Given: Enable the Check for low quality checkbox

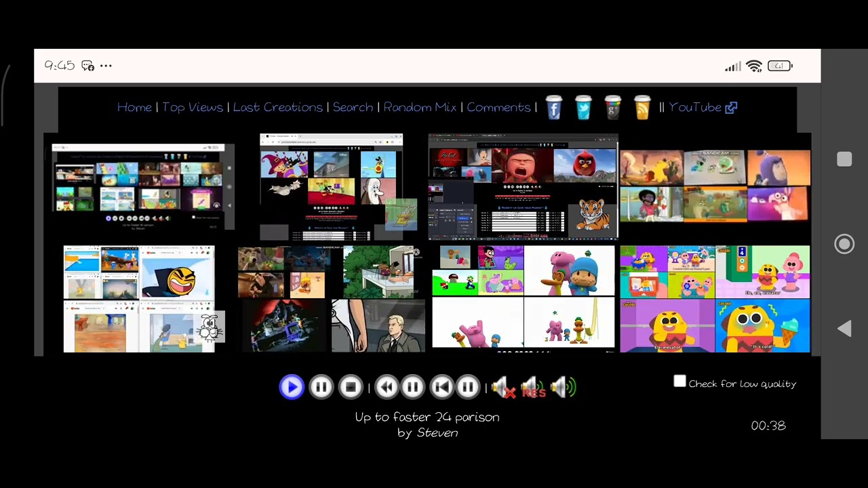Looking at the screenshot, I should coord(679,382).
